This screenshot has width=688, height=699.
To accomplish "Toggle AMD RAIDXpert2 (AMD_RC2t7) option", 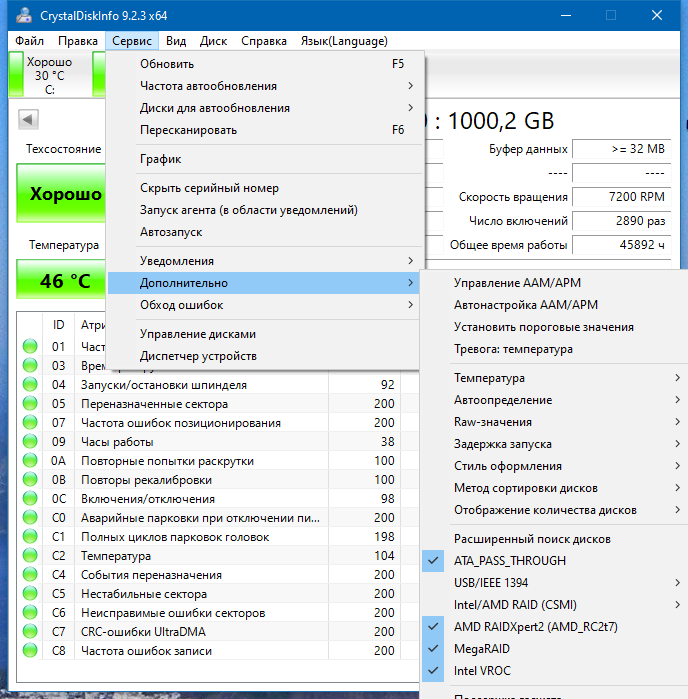I will coord(554,627).
